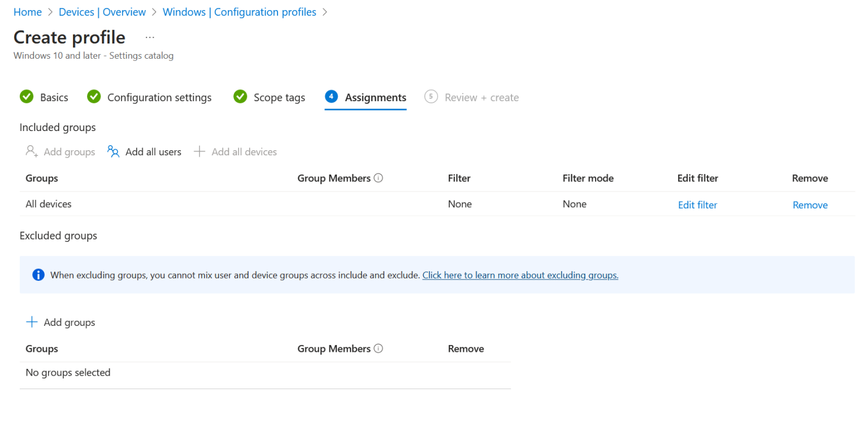
Task: Click the step 4 circle icon
Action: pyautogui.click(x=331, y=97)
